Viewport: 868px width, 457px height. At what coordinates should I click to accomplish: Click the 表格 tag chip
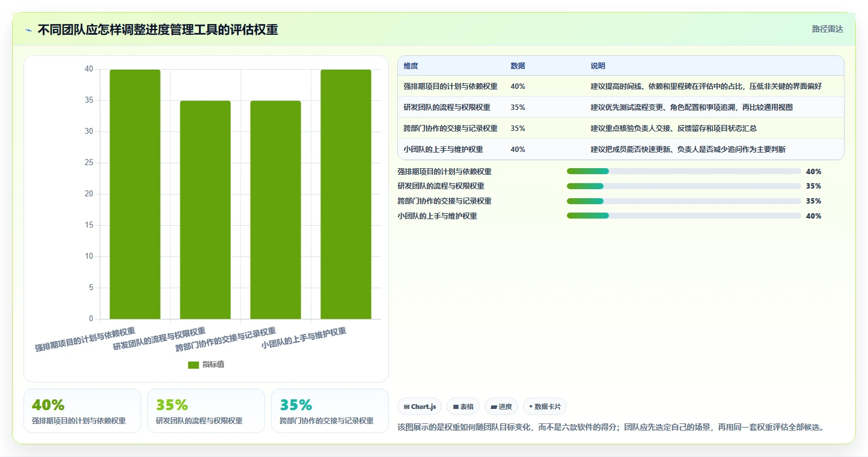(463, 407)
